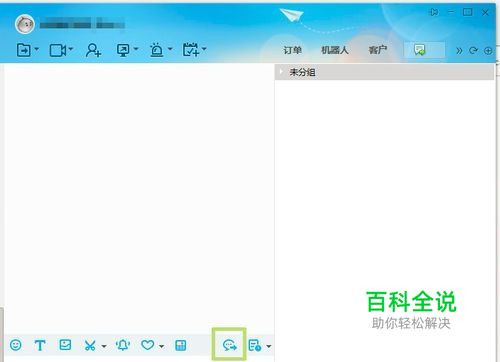Click the heart icon in chat toolbar
Viewport: 500px width, 362px height.
pos(148,345)
